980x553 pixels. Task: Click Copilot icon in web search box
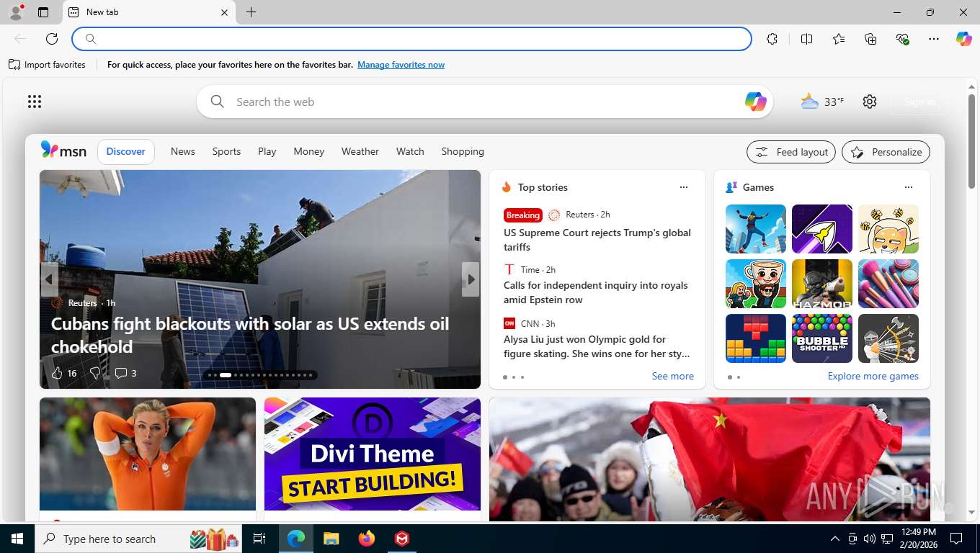pyautogui.click(x=755, y=102)
